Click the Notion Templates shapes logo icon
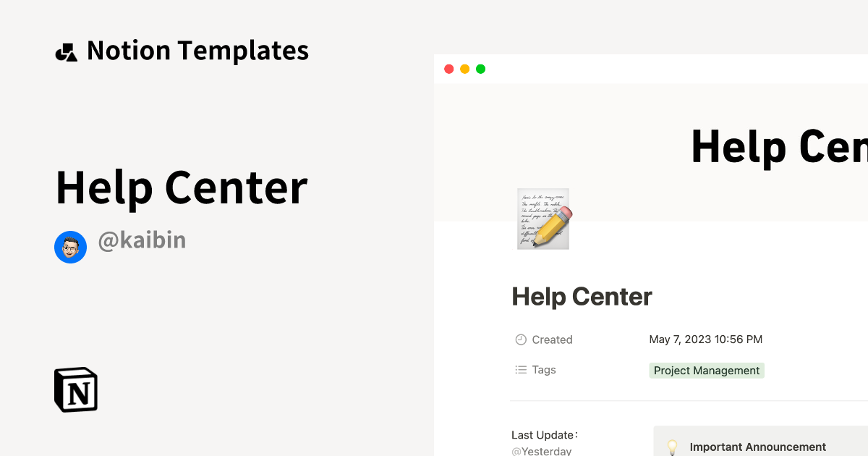The width and height of the screenshot is (868, 456). [66, 51]
